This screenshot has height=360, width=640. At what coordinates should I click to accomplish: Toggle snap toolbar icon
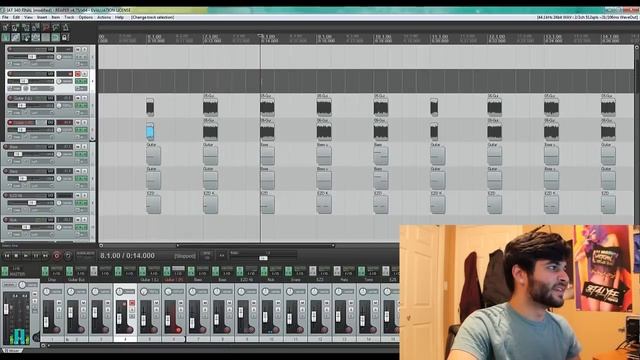point(56,38)
